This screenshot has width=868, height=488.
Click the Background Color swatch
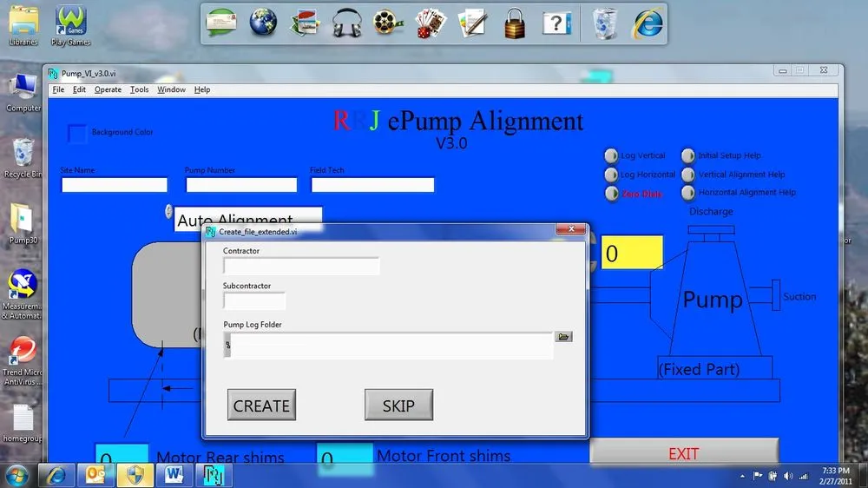click(x=78, y=133)
